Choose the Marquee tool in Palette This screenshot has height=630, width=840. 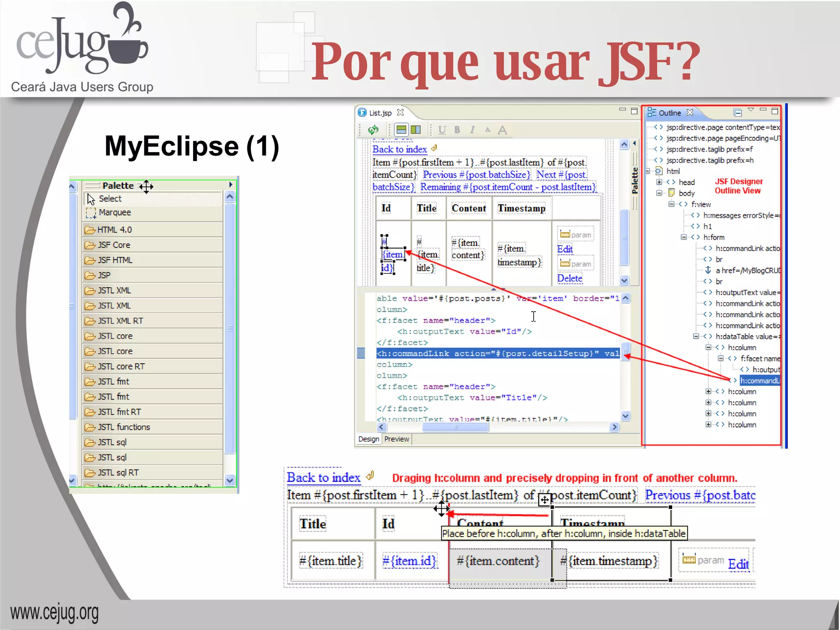pos(153,212)
